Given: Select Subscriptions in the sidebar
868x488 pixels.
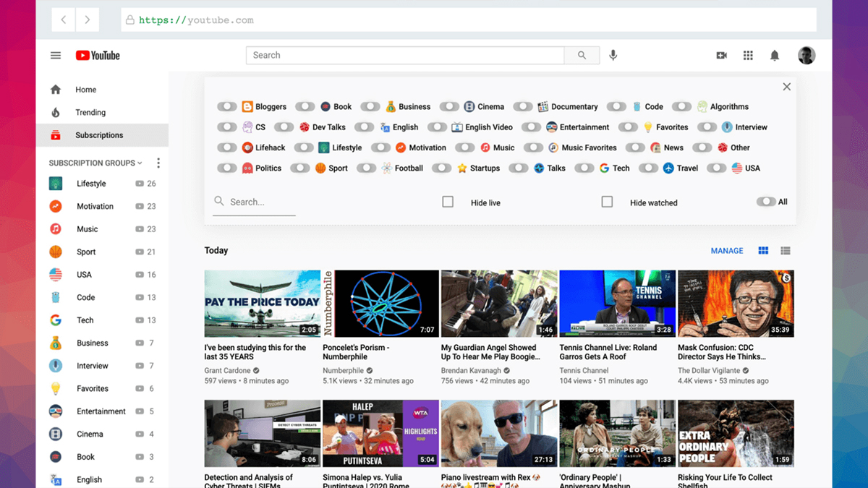Looking at the screenshot, I should pyautogui.click(x=99, y=135).
